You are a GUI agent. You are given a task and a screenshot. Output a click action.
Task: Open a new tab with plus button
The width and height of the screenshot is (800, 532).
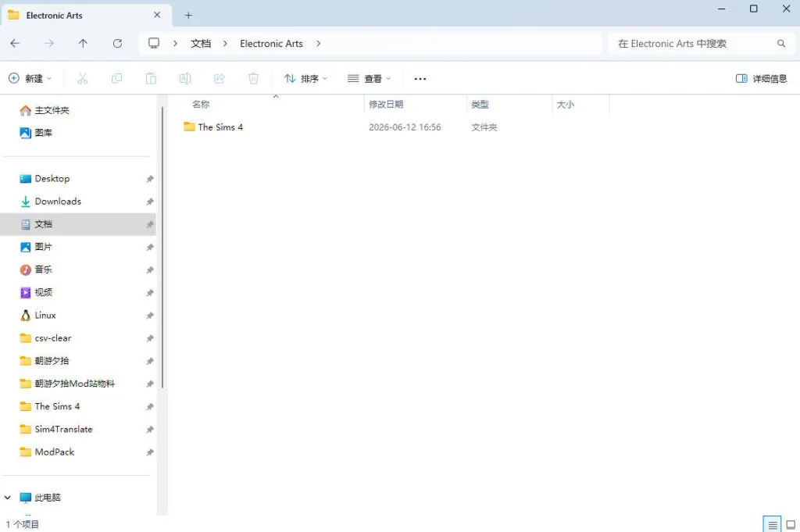(188, 16)
